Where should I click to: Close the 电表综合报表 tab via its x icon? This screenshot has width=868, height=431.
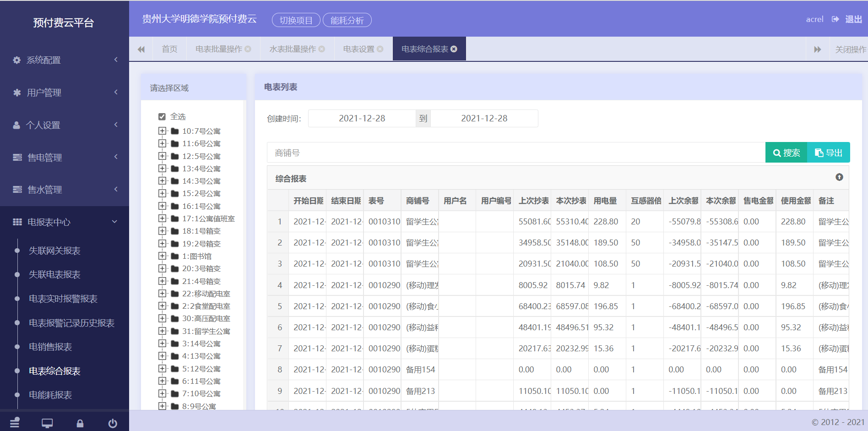[x=454, y=49]
